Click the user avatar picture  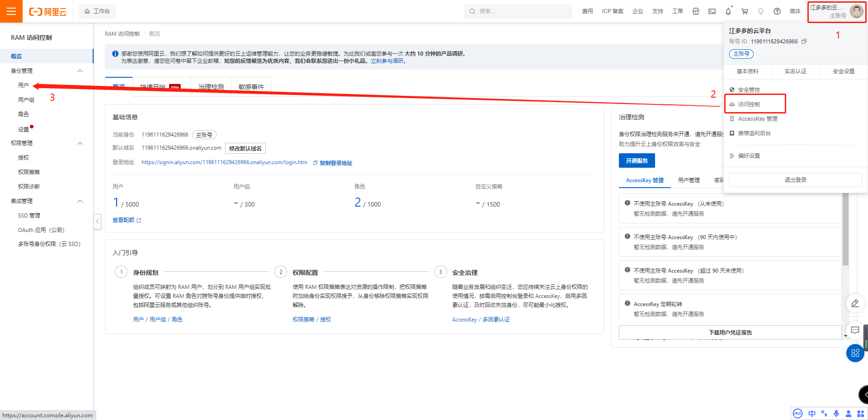pos(856,11)
